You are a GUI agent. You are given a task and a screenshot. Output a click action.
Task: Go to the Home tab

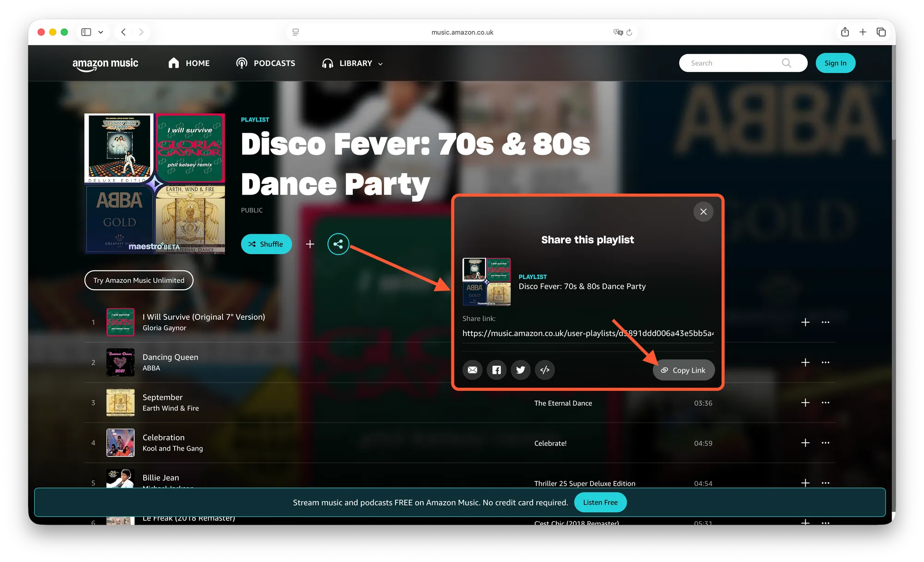(188, 63)
